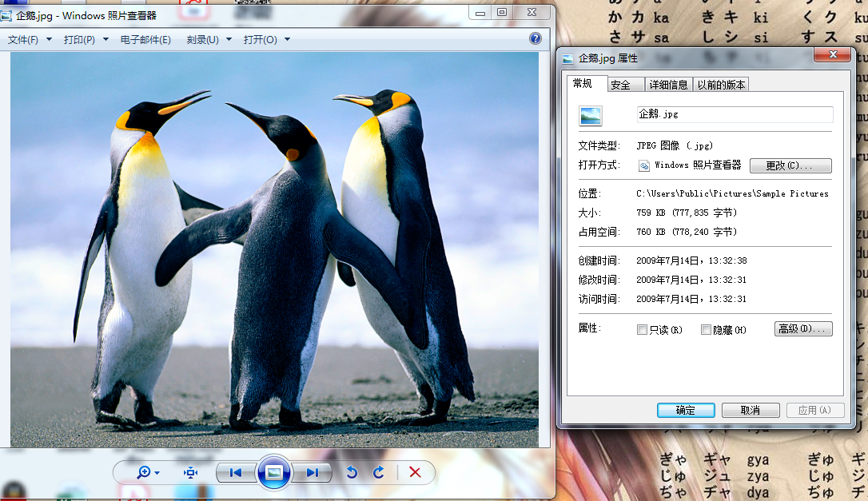Click the actual size fit button
868x501 pixels.
[190, 472]
